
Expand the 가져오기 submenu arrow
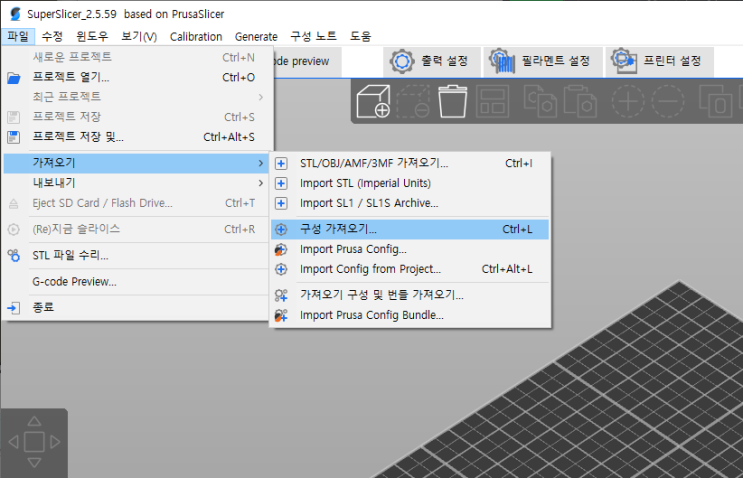(x=261, y=162)
